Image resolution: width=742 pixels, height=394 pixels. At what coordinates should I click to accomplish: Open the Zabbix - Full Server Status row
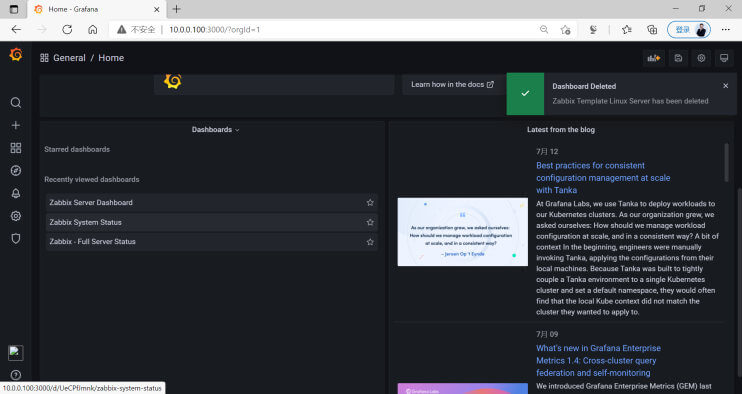[212, 242]
